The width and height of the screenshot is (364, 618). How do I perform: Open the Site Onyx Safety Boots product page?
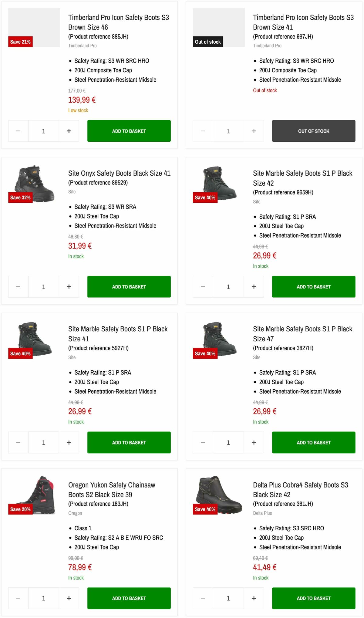[120, 173]
